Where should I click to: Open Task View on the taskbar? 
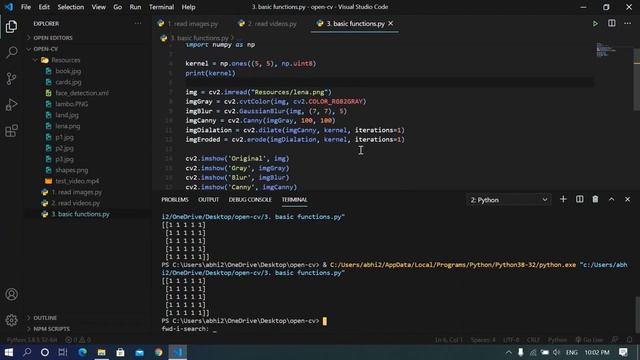[x=63, y=352]
